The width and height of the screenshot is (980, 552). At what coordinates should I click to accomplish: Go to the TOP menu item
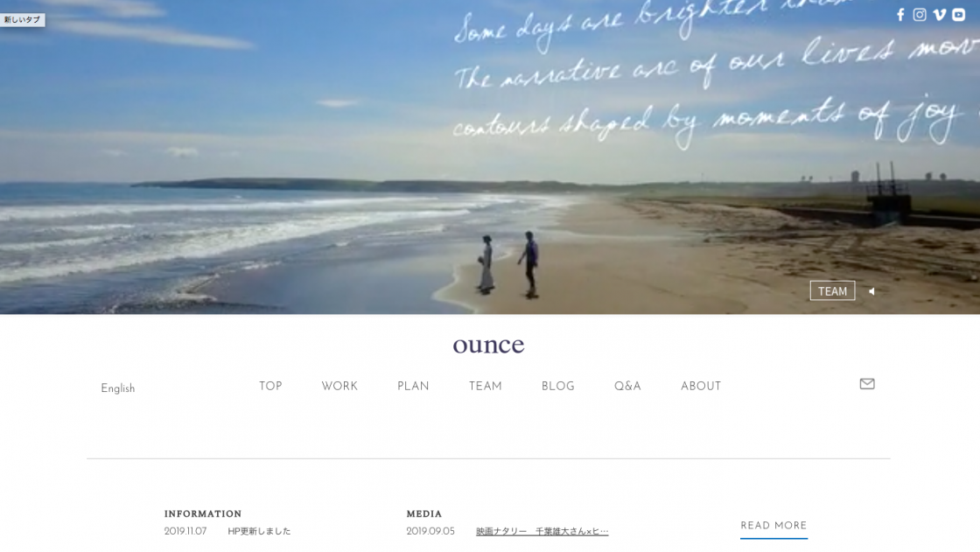(270, 387)
